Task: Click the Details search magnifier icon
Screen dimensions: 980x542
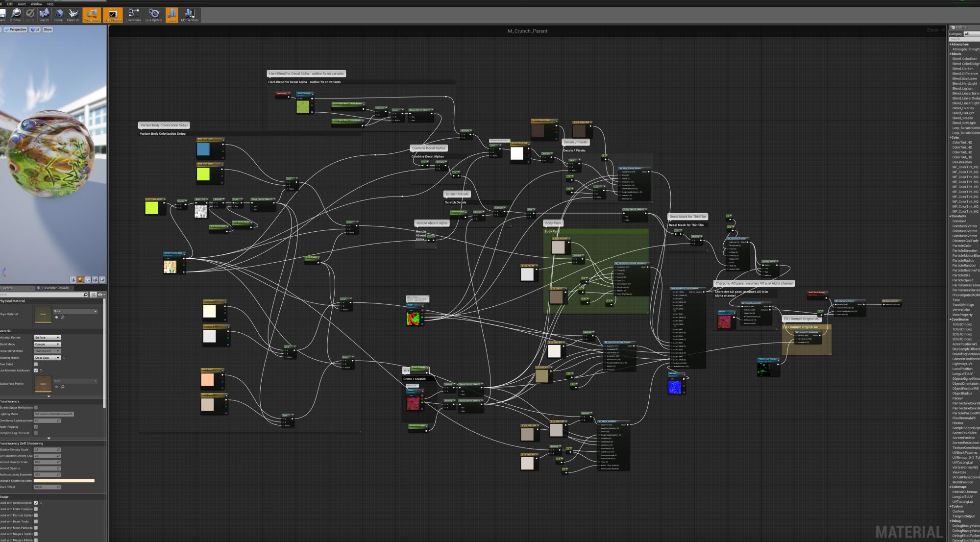Action: tap(85, 295)
